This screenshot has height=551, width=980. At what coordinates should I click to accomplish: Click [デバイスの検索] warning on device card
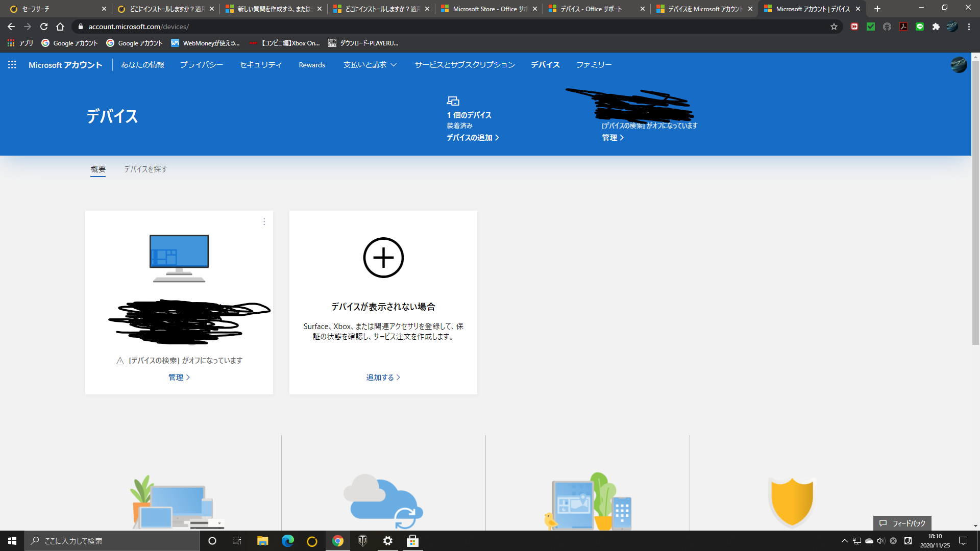coord(179,361)
